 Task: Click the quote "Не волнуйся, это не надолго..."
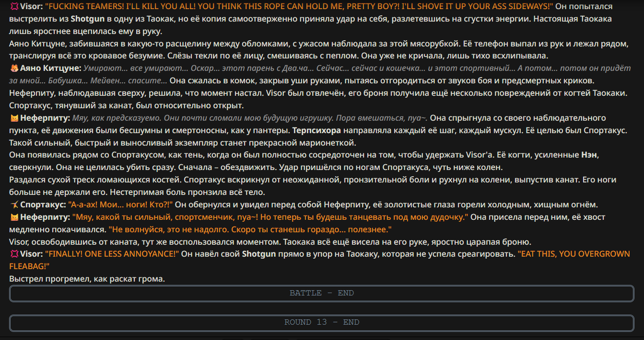click(250, 230)
